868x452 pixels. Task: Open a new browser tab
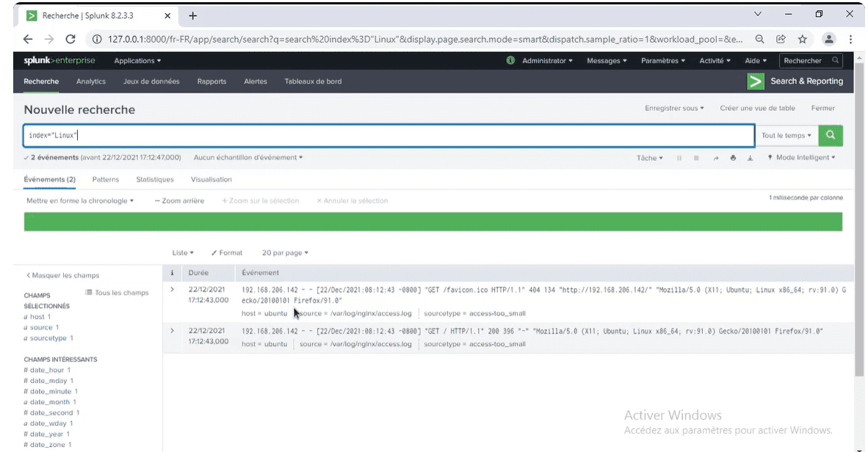coord(192,15)
